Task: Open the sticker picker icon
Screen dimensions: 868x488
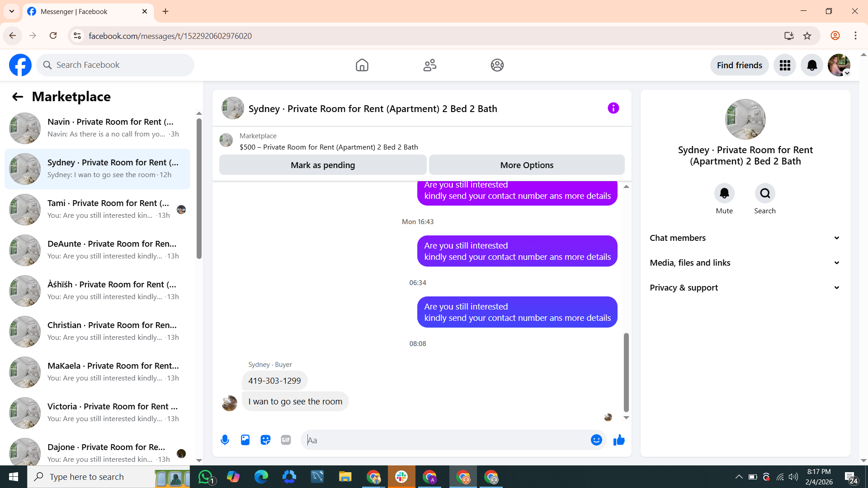Action: coord(265,440)
